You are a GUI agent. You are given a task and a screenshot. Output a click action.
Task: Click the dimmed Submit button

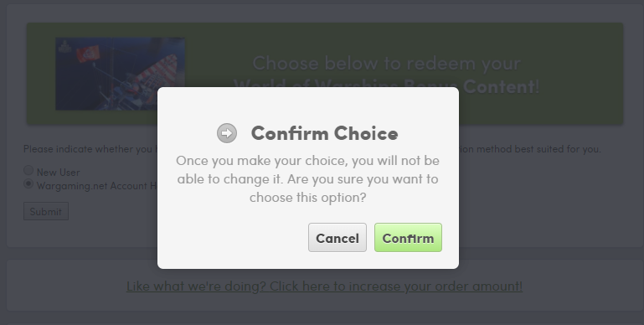pyautogui.click(x=45, y=211)
